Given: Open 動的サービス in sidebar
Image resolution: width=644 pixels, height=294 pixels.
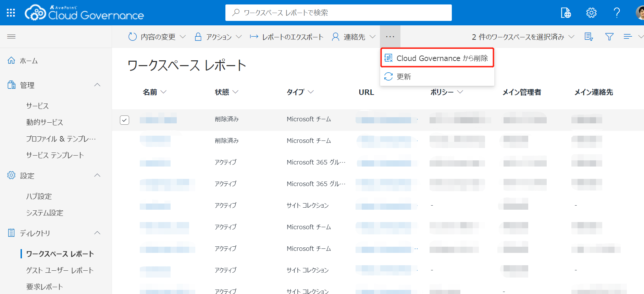Looking at the screenshot, I should (45, 122).
